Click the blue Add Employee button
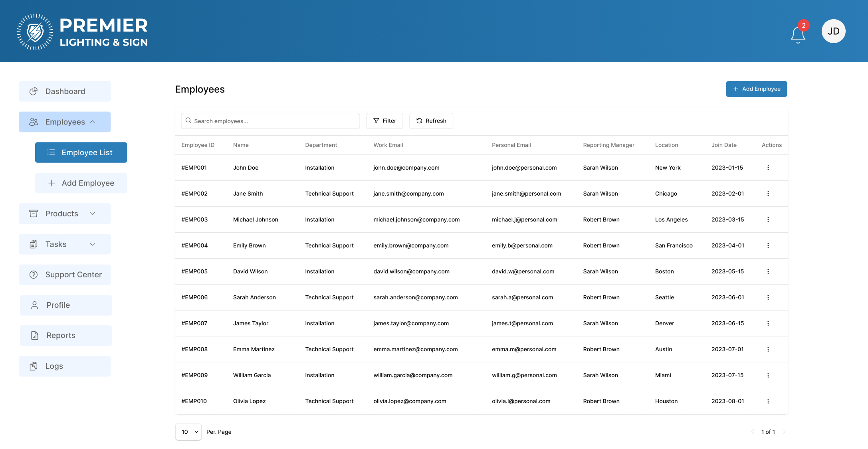 point(756,89)
